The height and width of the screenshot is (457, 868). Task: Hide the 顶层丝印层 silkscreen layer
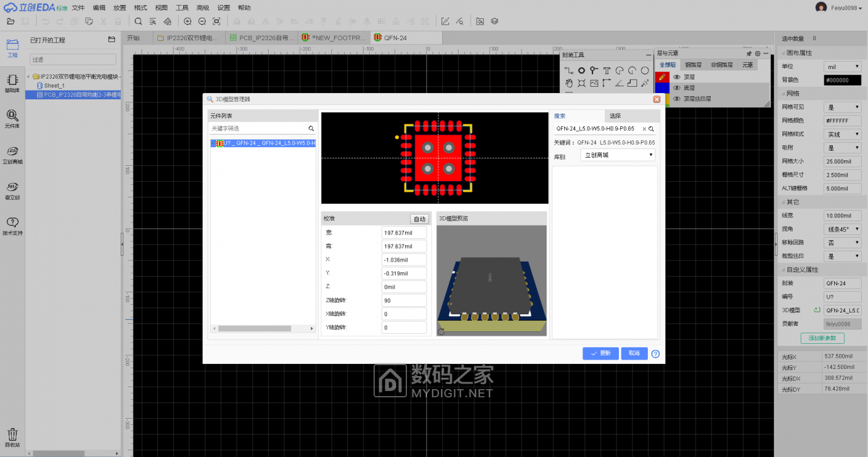tap(677, 99)
